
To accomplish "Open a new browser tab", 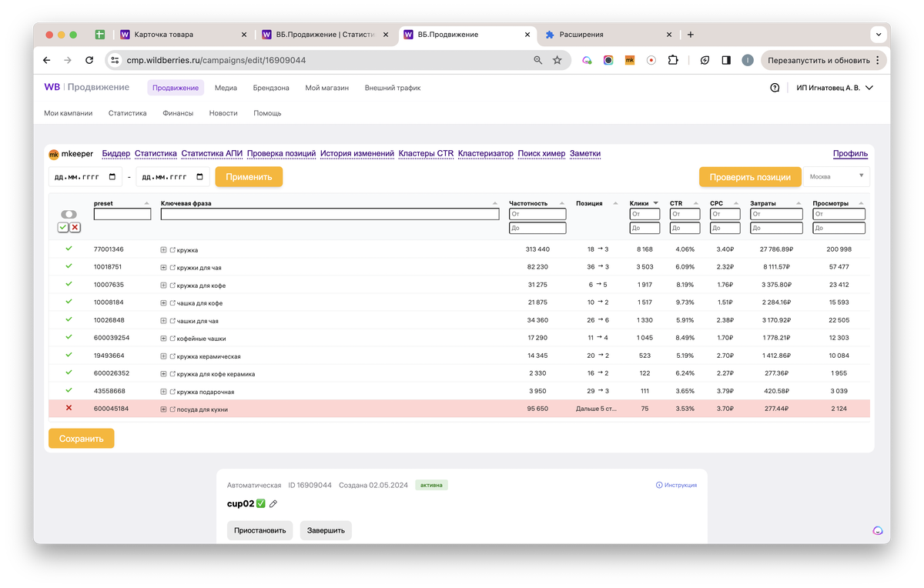I will tap(691, 35).
